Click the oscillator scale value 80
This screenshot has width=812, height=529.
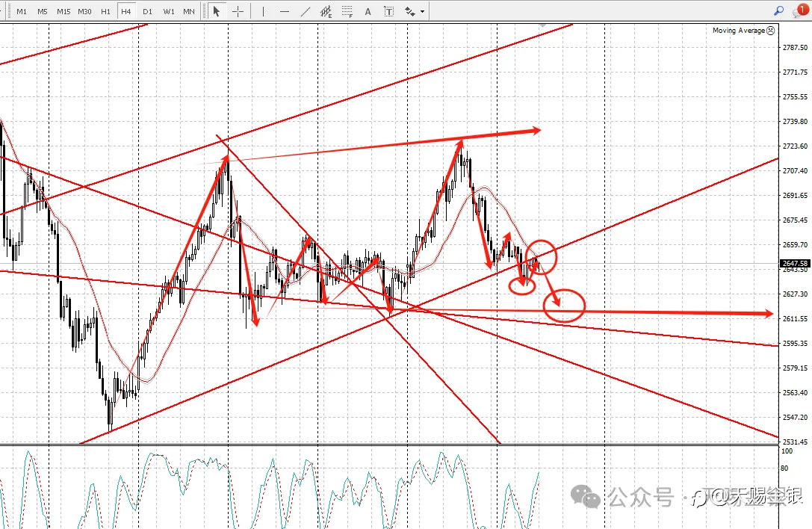point(784,468)
